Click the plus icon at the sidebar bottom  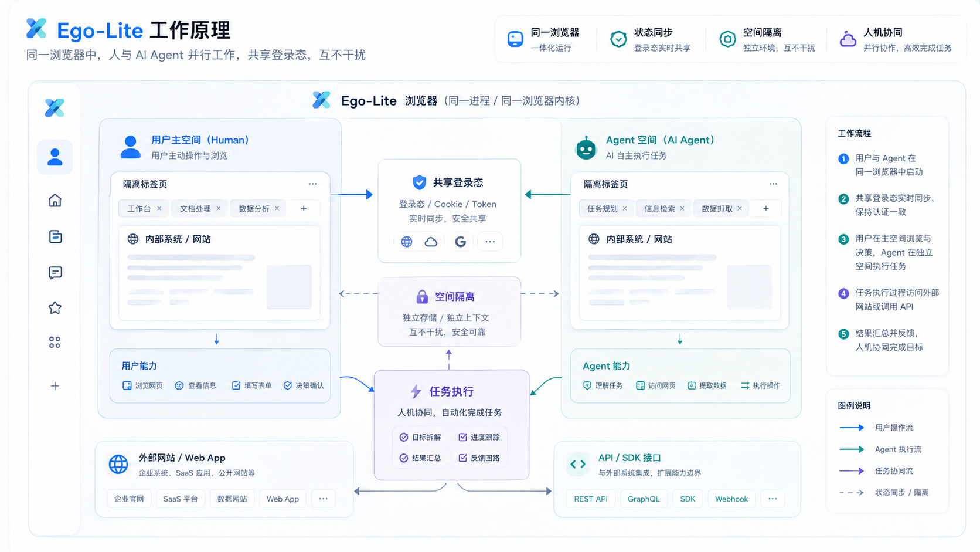[x=55, y=386]
